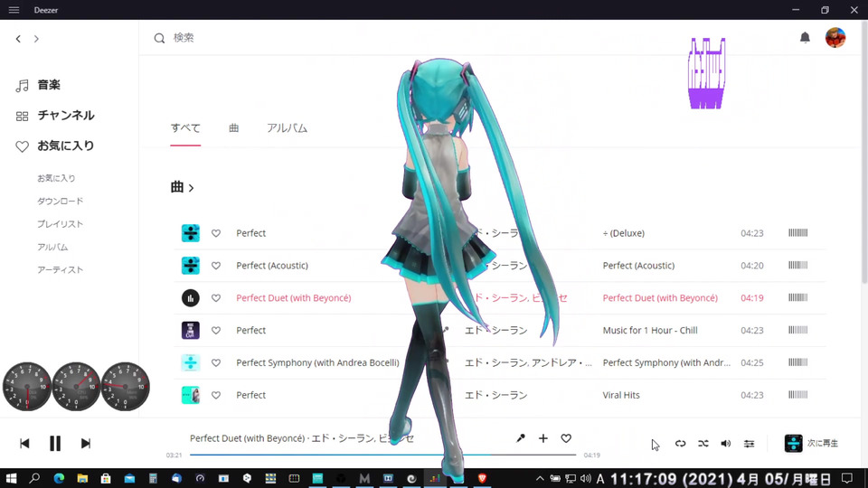Open プレイリスト in sidebar
The image size is (868, 488).
[60, 224]
